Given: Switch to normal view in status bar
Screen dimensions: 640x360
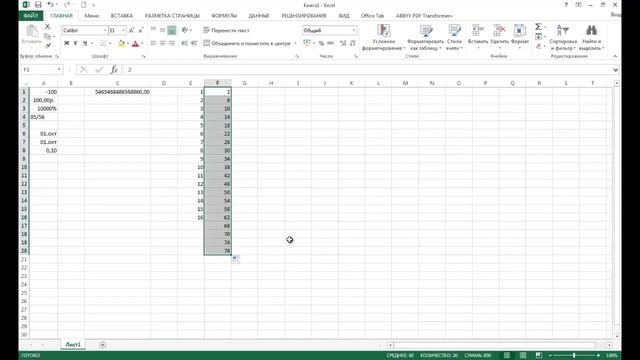Looking at the screenshot, I should pos(507,356).
